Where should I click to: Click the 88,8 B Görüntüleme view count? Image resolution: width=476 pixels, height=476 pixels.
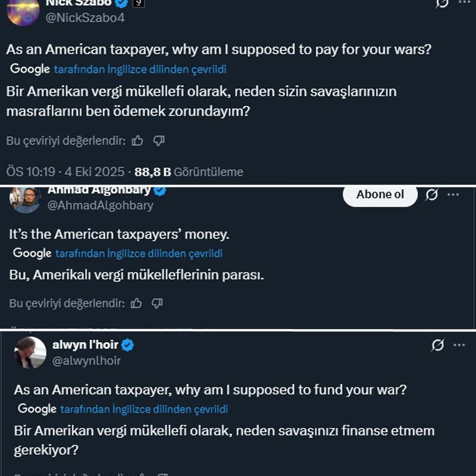189,172
